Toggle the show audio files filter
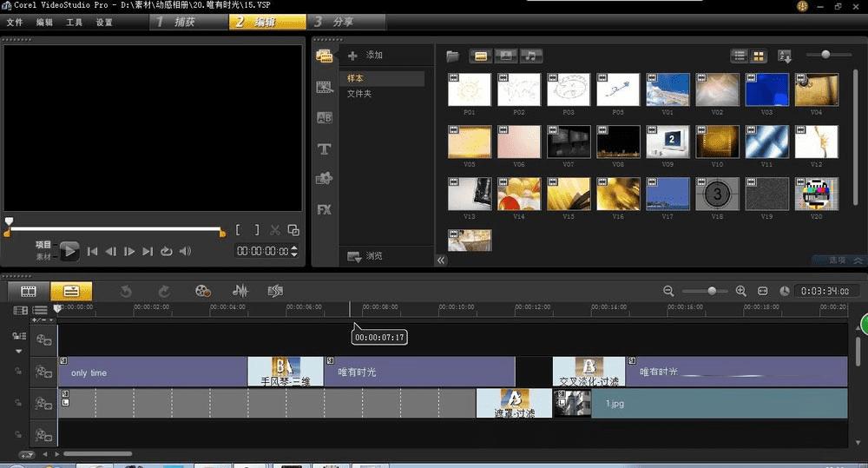This screenshot has height=468, width=868. [x=530, y=56]
